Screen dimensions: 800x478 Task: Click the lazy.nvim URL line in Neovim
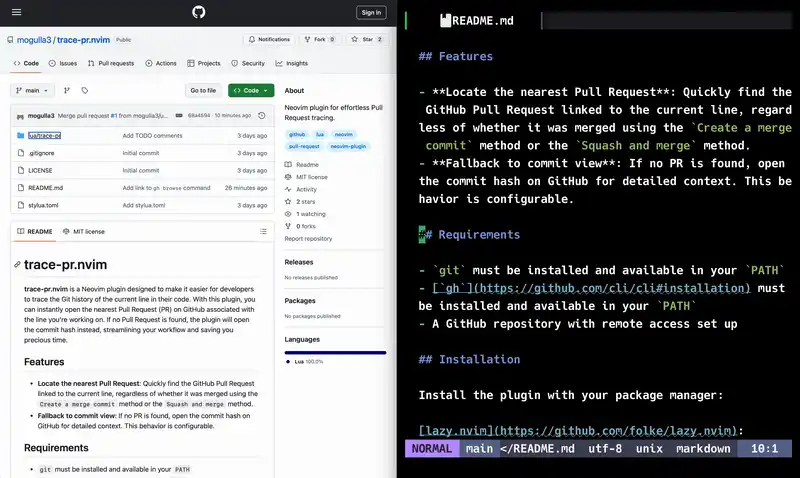581,431
